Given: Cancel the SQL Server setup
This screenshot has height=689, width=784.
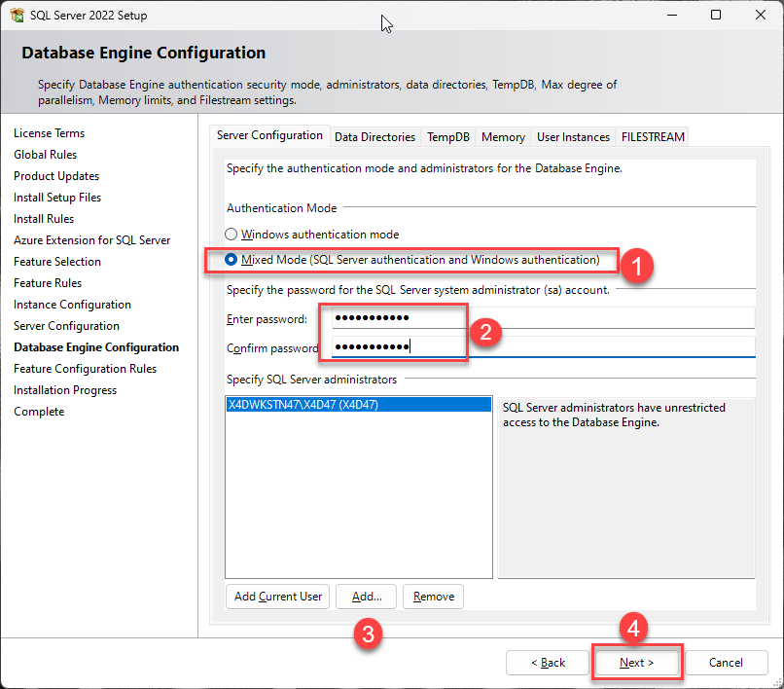Looking at the screenshot, I should [726, 663].
